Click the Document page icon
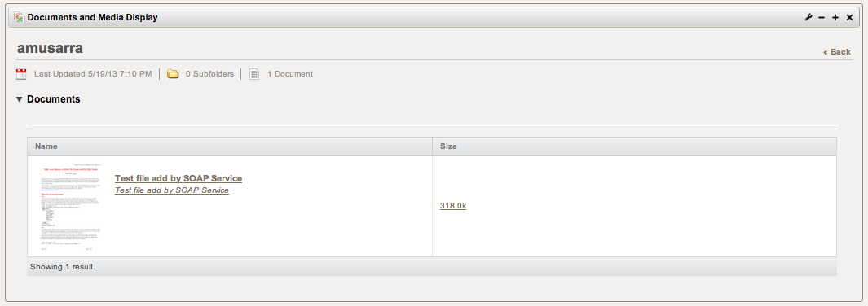 pos(254,74)
